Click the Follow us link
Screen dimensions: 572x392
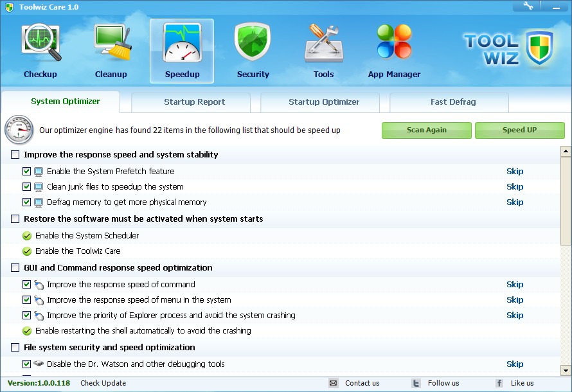(x=443, y=383)
